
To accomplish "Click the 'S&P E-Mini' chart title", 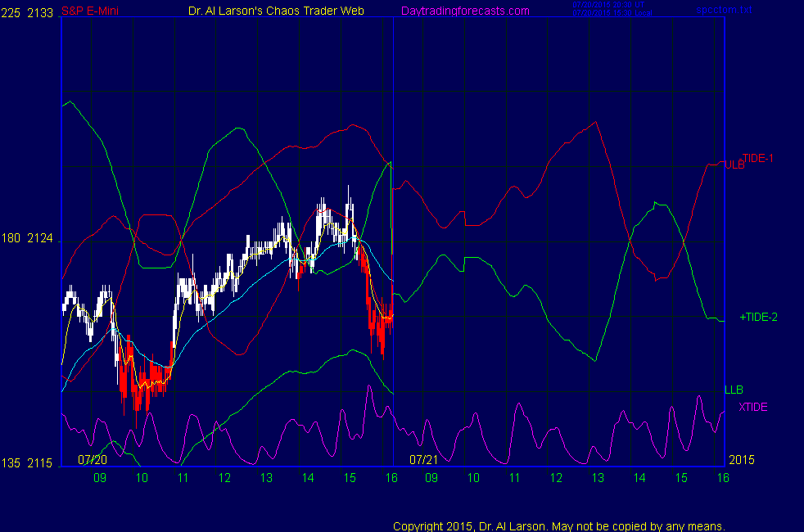I will click(x=90, y=11).
